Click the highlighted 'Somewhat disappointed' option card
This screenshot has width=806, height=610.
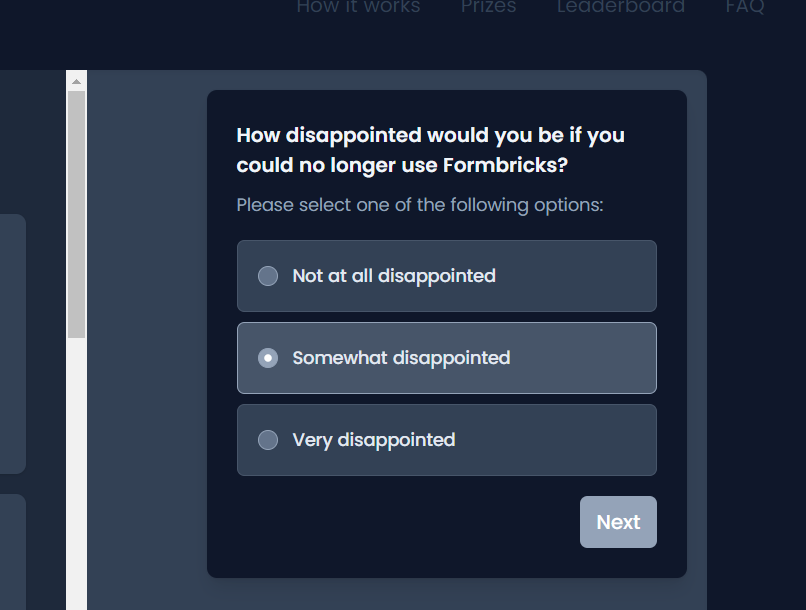pyautogui.click(x=446, y=357)
